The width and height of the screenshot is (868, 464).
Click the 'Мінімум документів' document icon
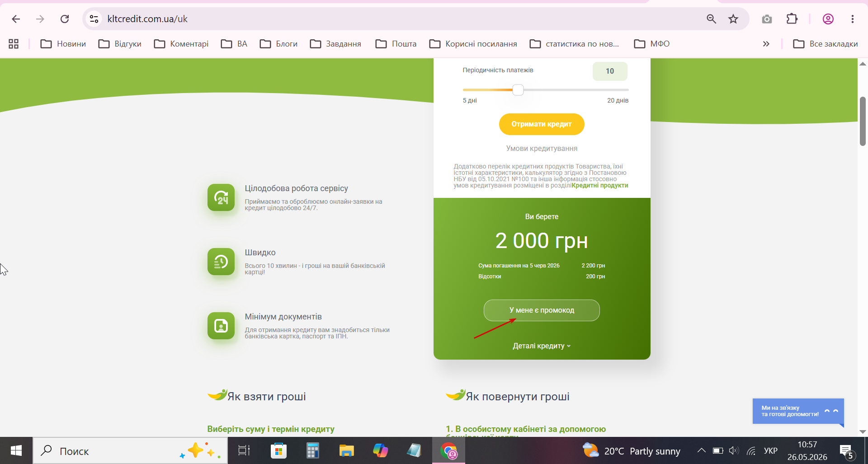click(221, 326)
